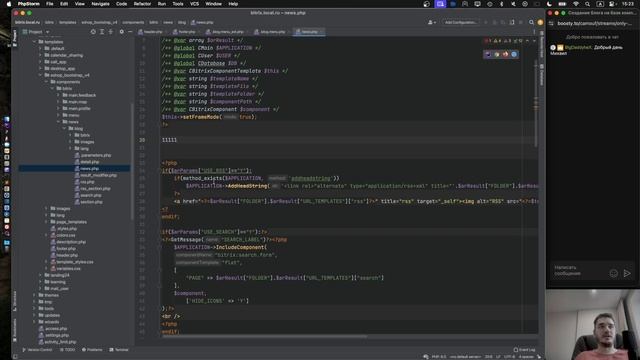The image size is (640, 360).
Task: Click the search everywhere magnifier icon
Action: [531, 22]
